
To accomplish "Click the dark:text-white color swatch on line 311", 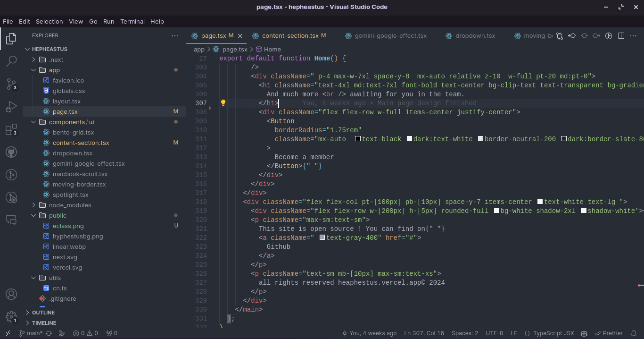I will point(409,139).
